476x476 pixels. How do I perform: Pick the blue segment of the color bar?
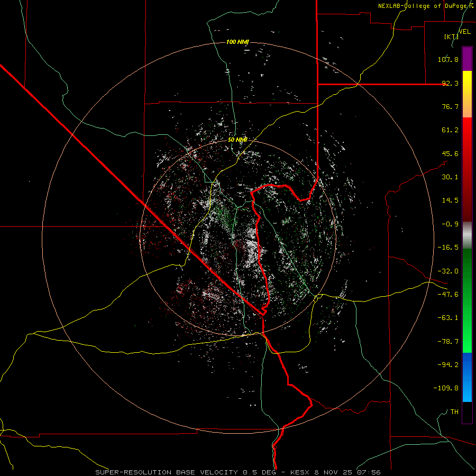467,377
